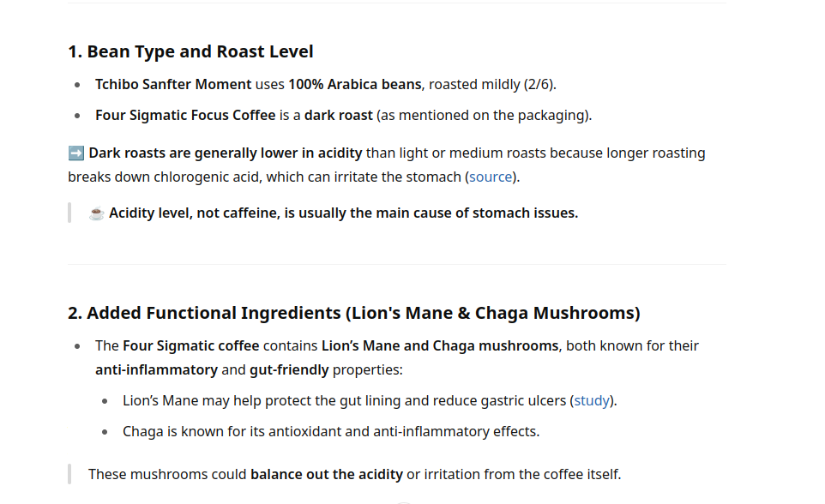Click the bold text "Tchibo Sanfter Moment"

173,84
